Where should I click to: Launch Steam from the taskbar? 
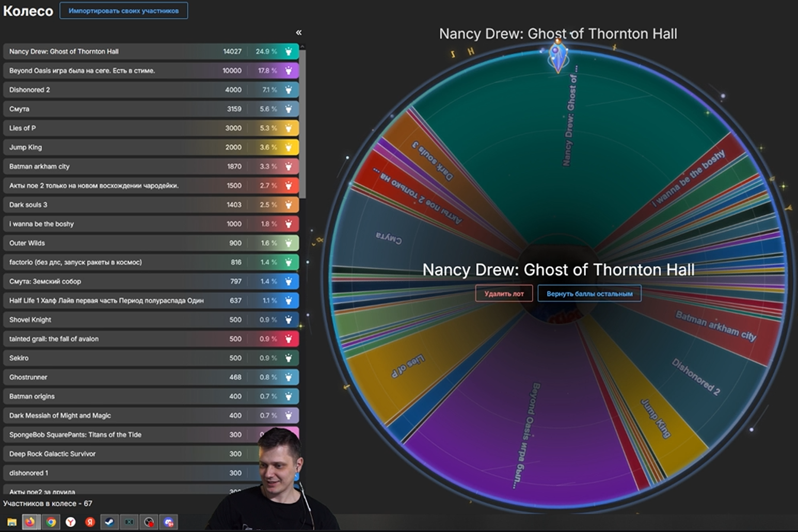pyautogui.click(x=109, y=522)
